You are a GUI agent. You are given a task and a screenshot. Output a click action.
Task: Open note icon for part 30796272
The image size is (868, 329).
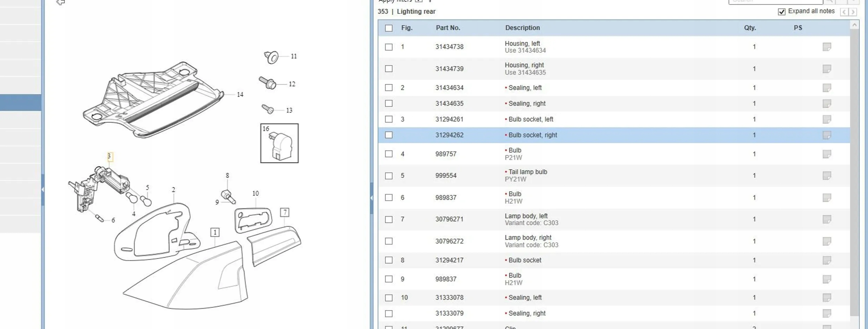pyautogui.click(x=827, y=241)
